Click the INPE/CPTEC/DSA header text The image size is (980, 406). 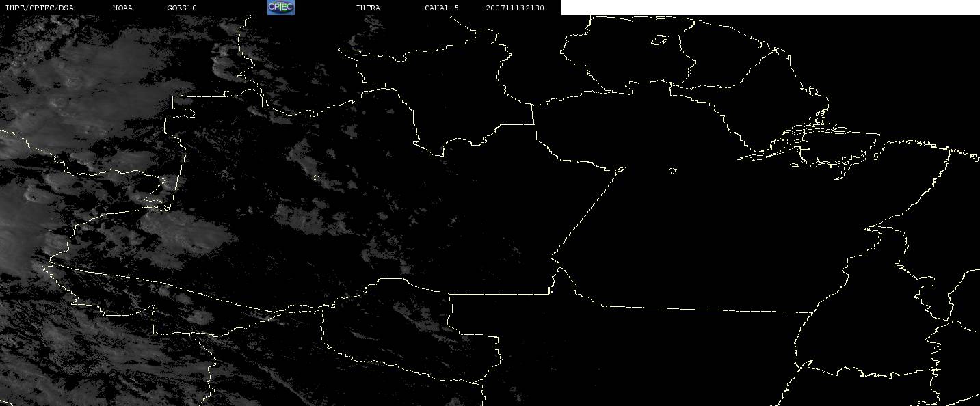click(40, 8)
